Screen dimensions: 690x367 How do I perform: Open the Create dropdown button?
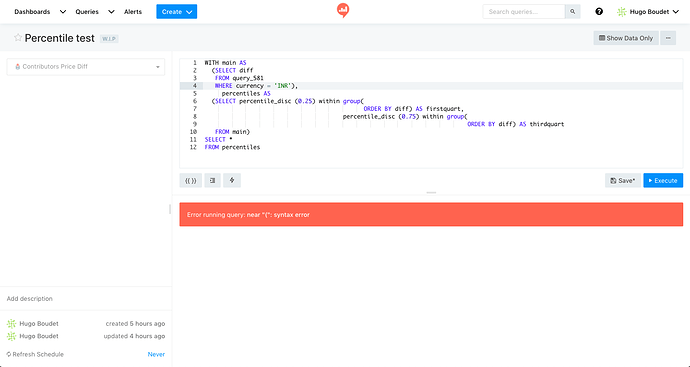pyautogui.click(x=176, y=12)
